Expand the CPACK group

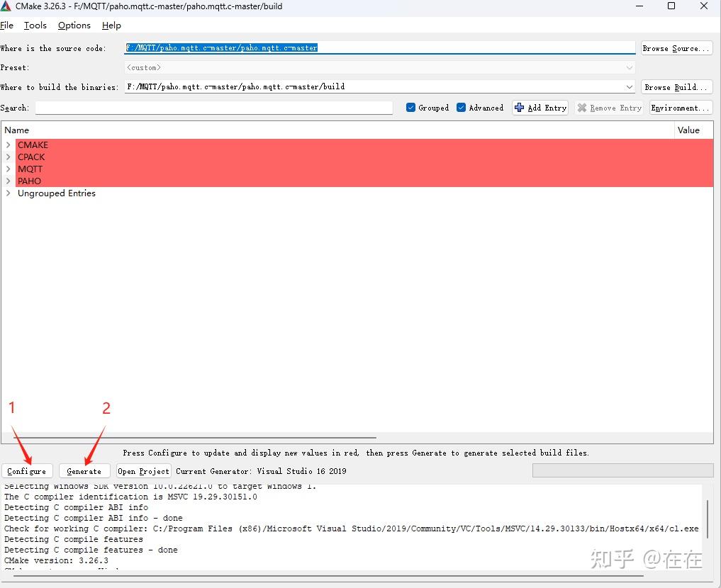pos(8,157)
